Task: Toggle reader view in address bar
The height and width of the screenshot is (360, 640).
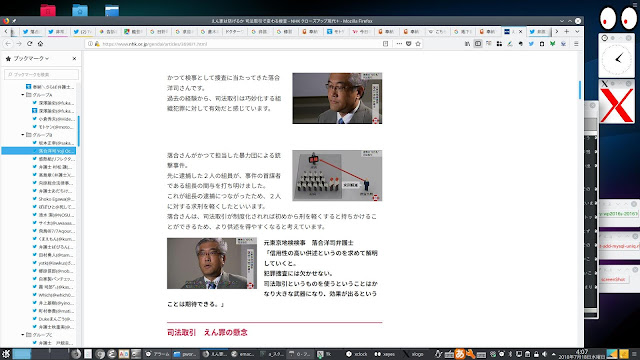Action: (385, 44)
